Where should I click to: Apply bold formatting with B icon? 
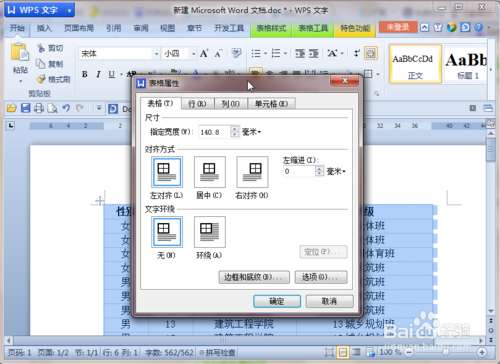click(x=85, y=74)
